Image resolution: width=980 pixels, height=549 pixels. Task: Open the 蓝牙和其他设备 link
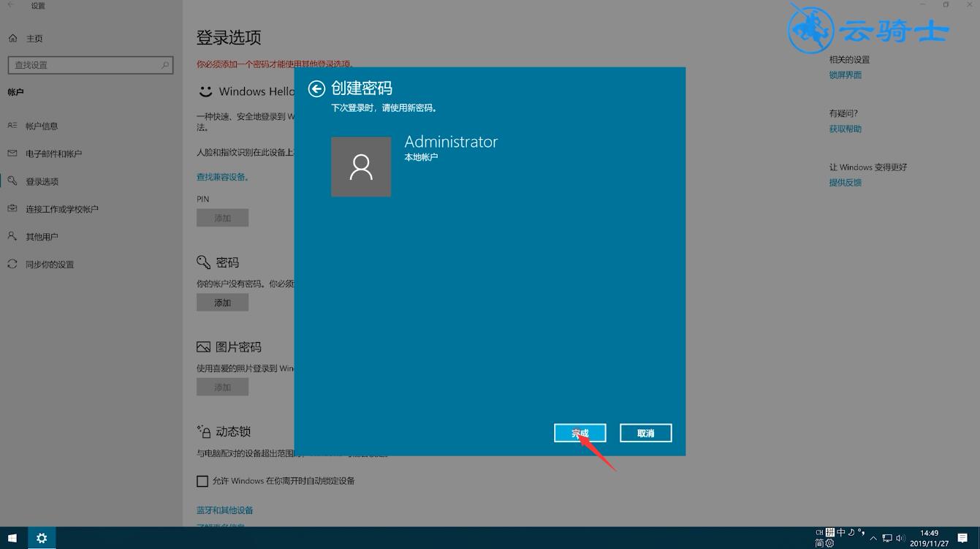[225, 510]
